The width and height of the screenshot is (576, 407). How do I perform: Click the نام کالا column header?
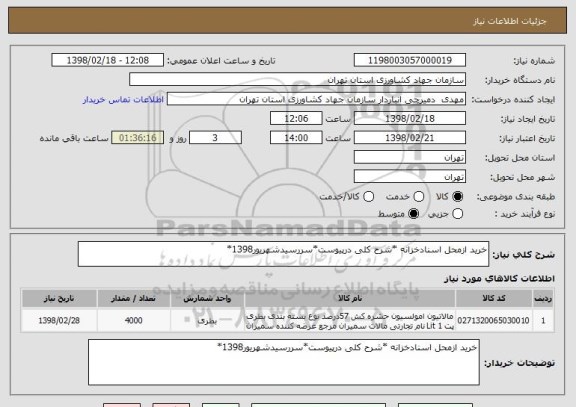[x=350, y=298]
